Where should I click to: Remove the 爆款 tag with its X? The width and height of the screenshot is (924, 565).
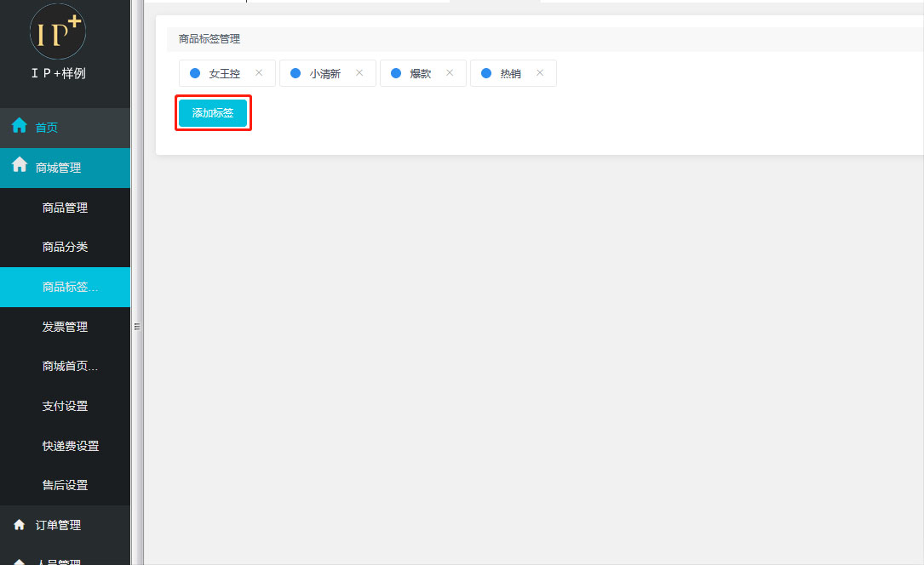(450, 73)
